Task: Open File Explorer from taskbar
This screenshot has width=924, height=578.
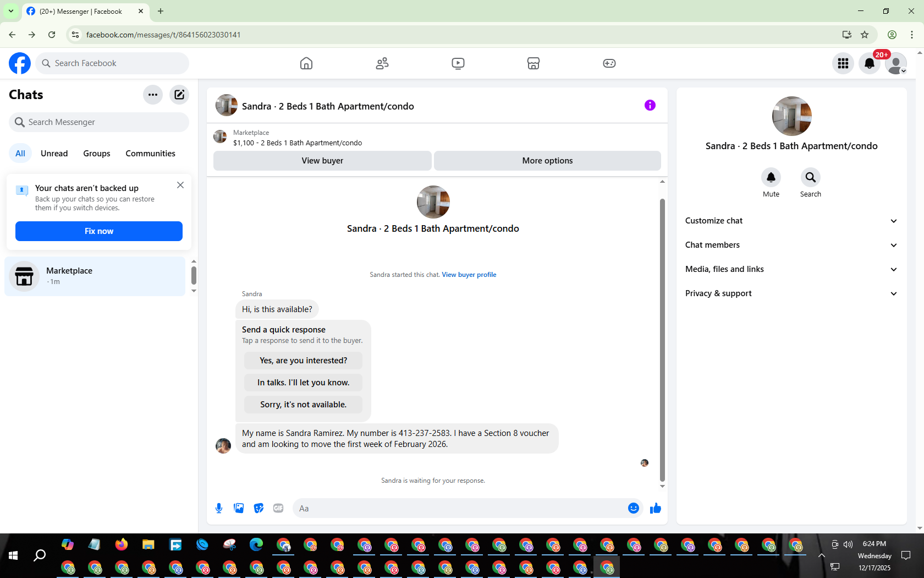Action: point(148,545)
